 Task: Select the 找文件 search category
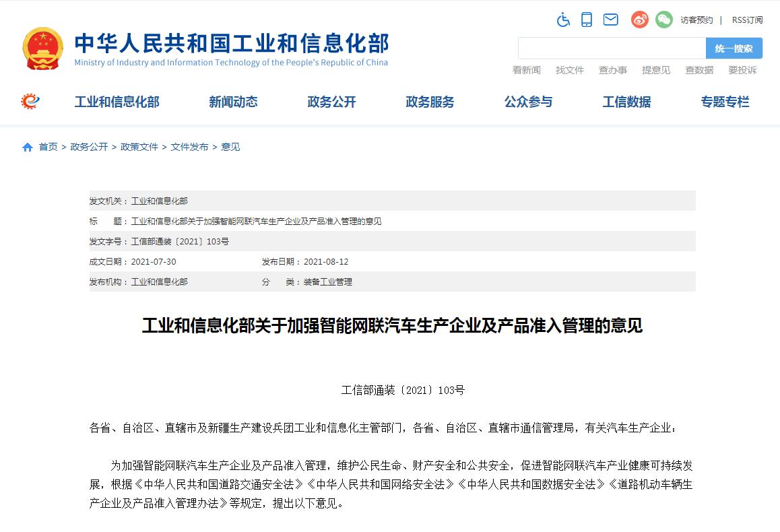(x=570, y=70)
